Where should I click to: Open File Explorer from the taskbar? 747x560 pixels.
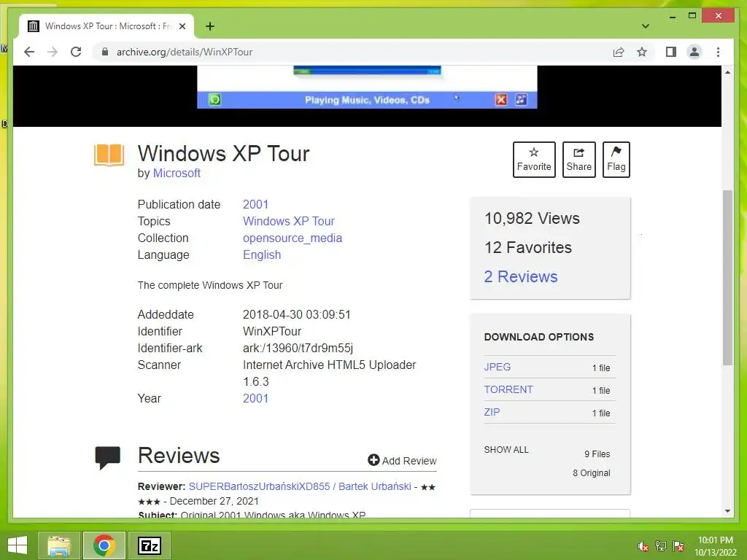(59, 545)
